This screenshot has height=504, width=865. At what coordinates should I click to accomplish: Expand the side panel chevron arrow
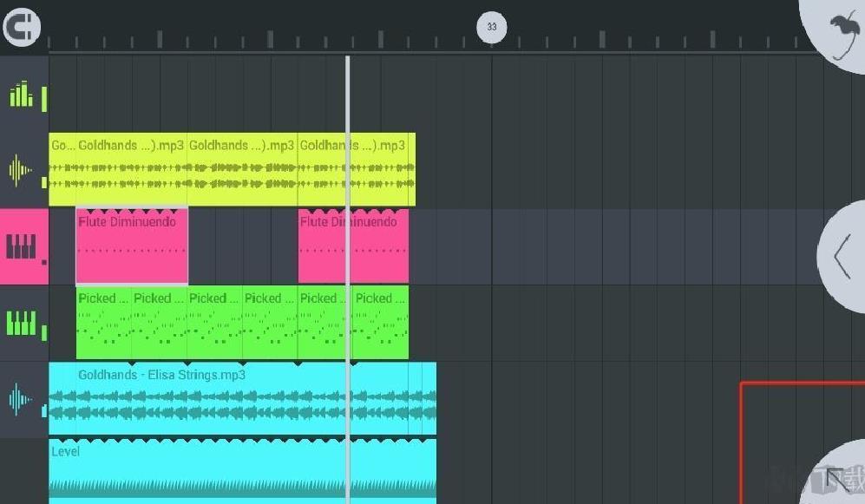click(x=842, y=256)
